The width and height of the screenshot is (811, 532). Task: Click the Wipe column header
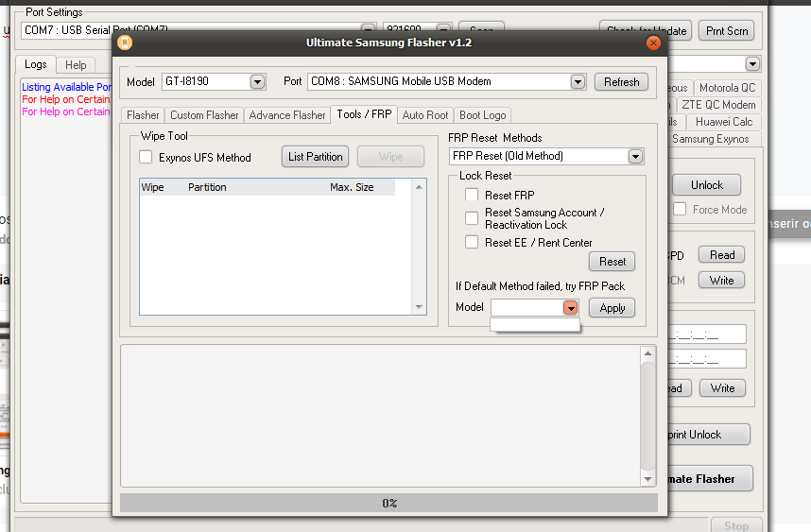(x=152, y=187)
